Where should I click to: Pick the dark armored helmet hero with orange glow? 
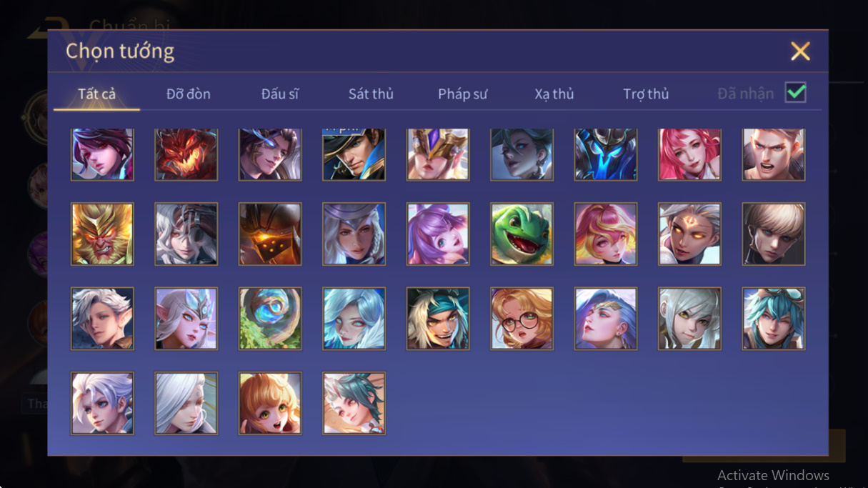coord(270,234)
